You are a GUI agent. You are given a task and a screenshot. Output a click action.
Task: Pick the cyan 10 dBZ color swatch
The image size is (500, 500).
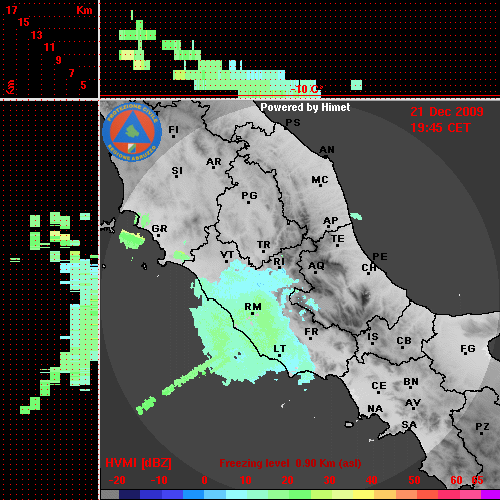[x=237, y=494]
